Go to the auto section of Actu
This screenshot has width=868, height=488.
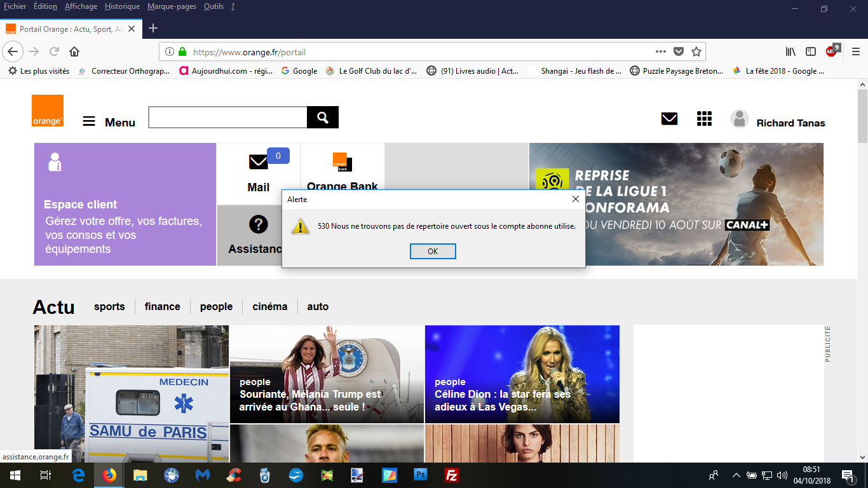[318, 306]
